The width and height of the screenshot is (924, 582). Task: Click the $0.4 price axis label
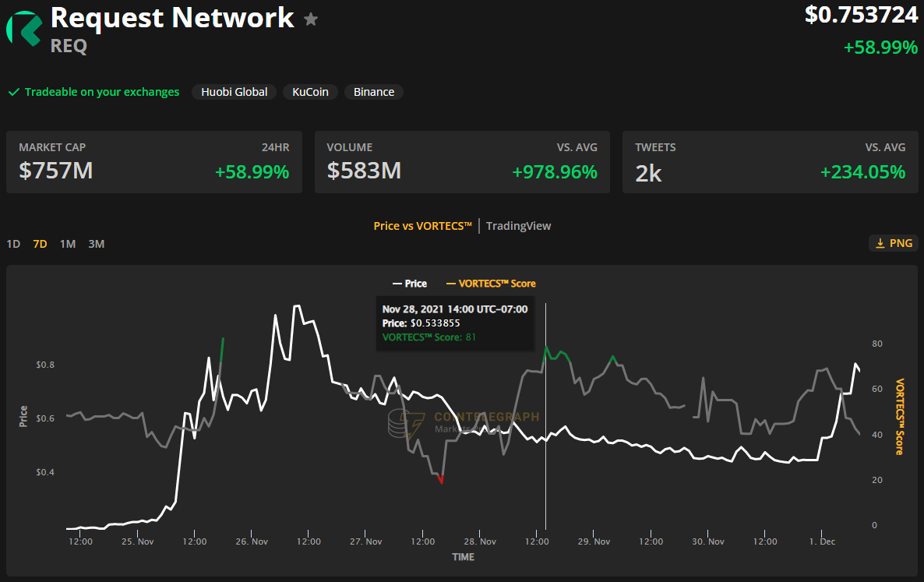(x=44, y=472)
